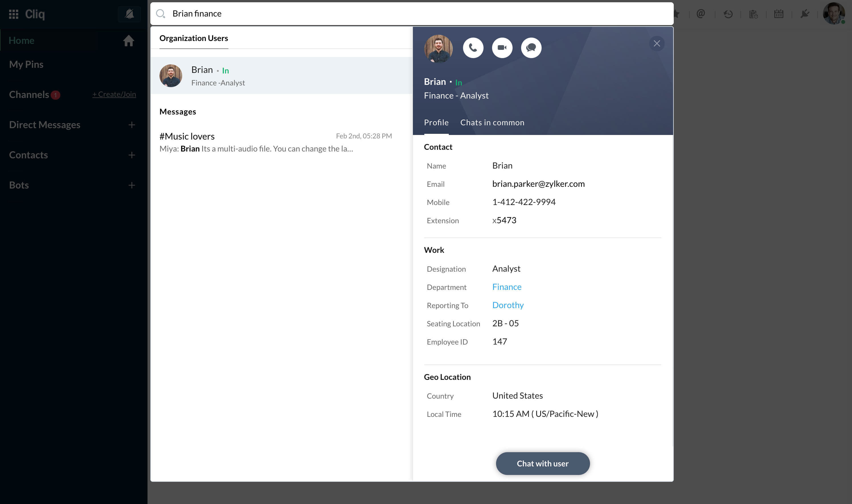Image resolution: width=852 pixels, height=504 pixels.
Task: Select Brian Finance-Analyst search result
Action: [282, 75]
